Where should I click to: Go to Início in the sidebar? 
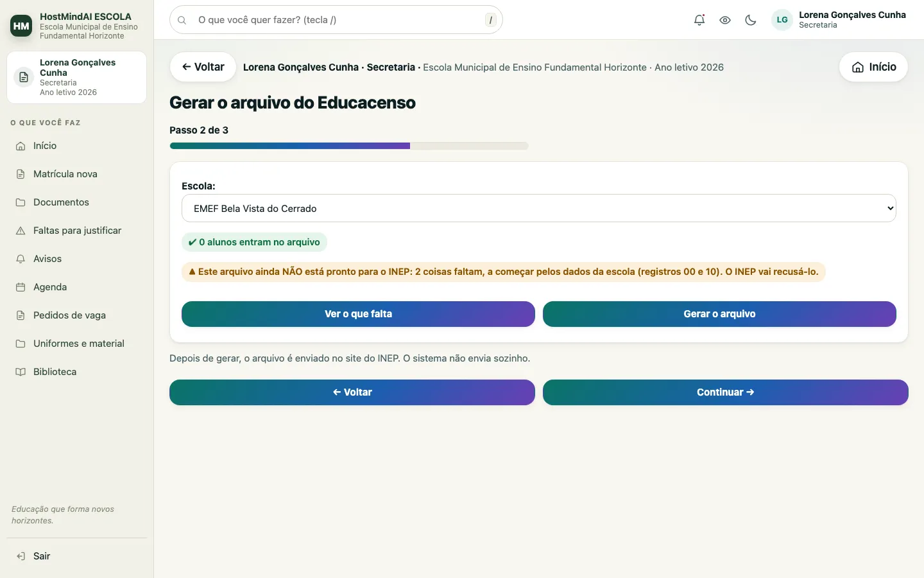77,146
